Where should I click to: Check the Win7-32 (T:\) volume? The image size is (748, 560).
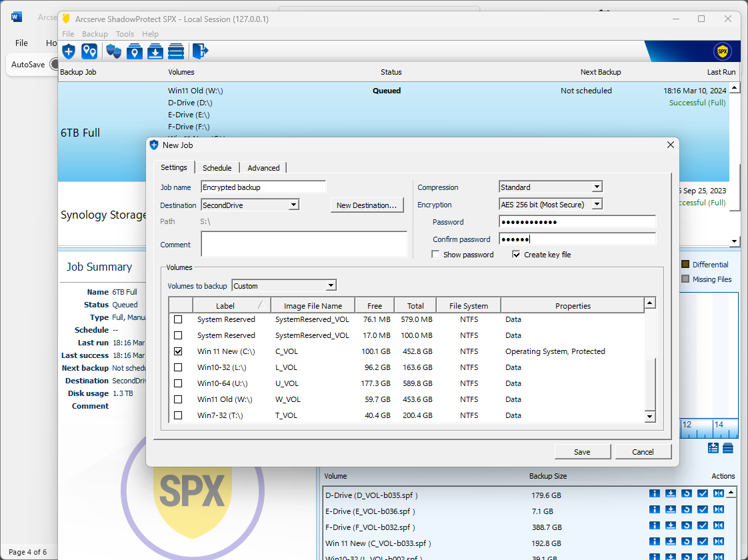coord(178,415)
